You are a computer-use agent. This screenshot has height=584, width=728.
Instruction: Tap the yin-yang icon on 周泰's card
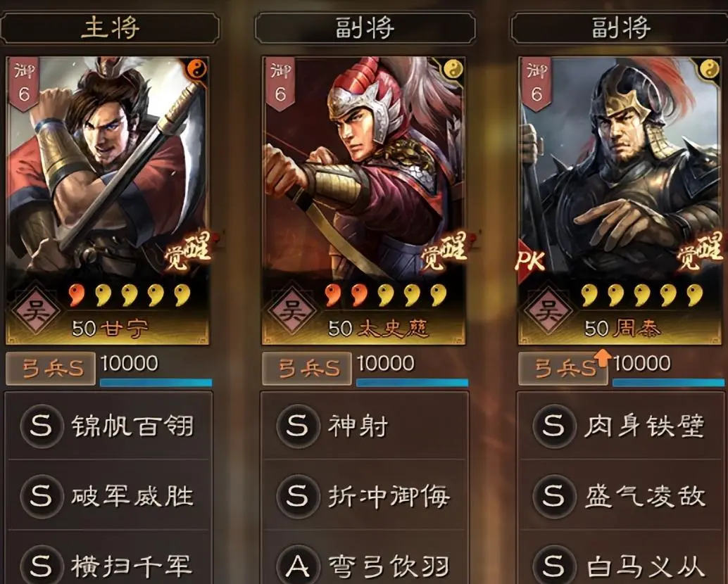(x=710, y=70)
